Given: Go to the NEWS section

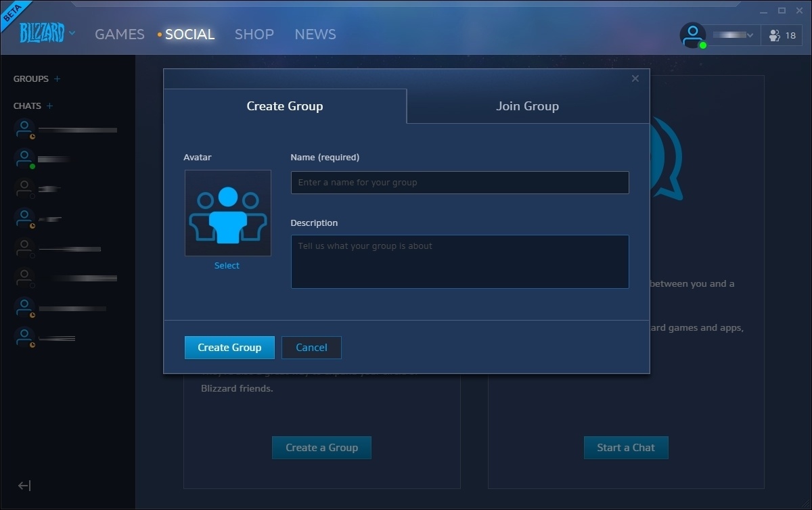Looking at the screenshot, I should pyautogui.click(x=315, y=34).
